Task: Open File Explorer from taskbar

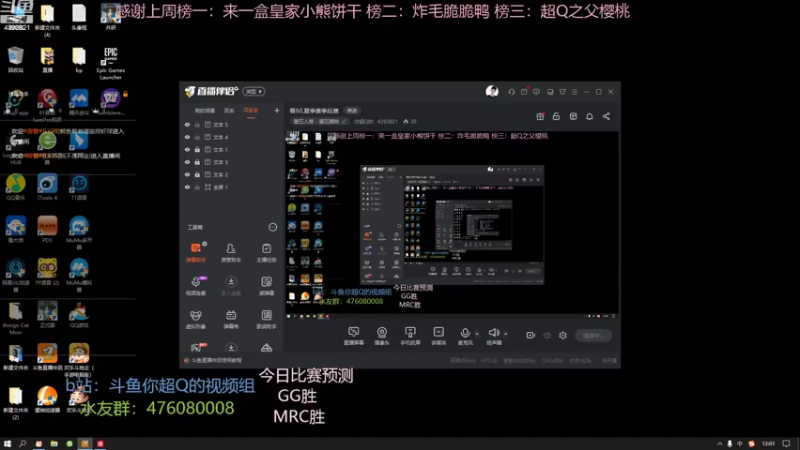Action: [x=54, y=444]
